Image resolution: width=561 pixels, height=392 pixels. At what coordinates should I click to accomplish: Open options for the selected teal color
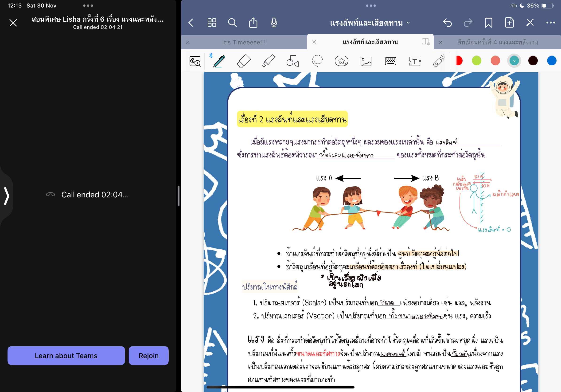[514, 61]
